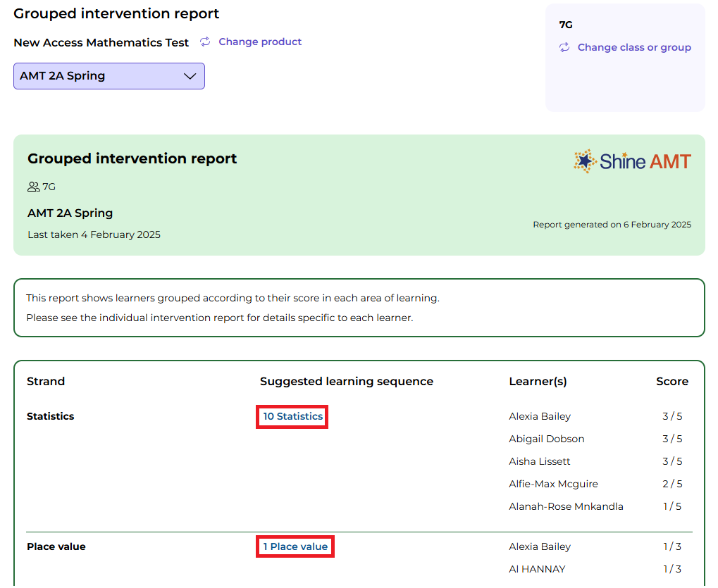This screenshot has height=588, width=718.
Task: Open the 10 Statistics learning sequence
Action: tap(292, 417)
